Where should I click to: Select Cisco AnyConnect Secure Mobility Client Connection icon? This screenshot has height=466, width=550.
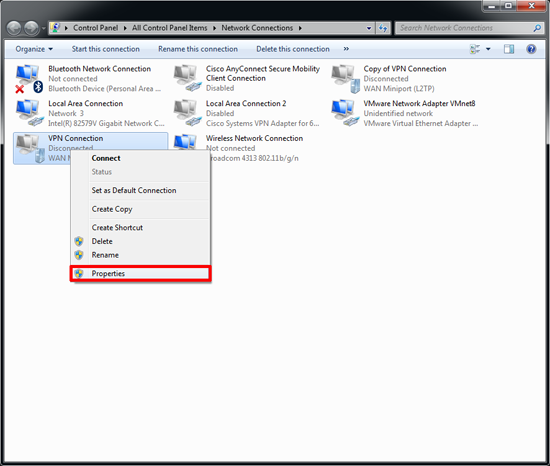click(187, 79)
